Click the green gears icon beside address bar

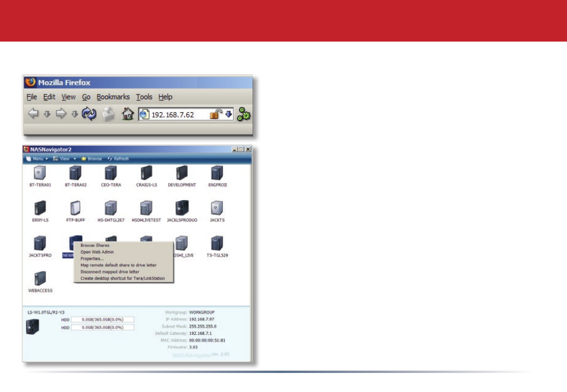pyautogui.click(x=244, y=114)
